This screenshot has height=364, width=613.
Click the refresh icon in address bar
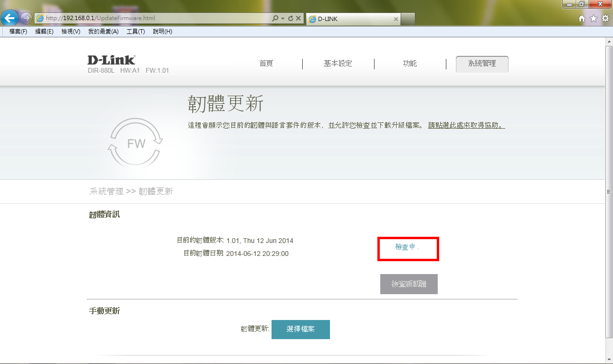[x=290, y=18]
